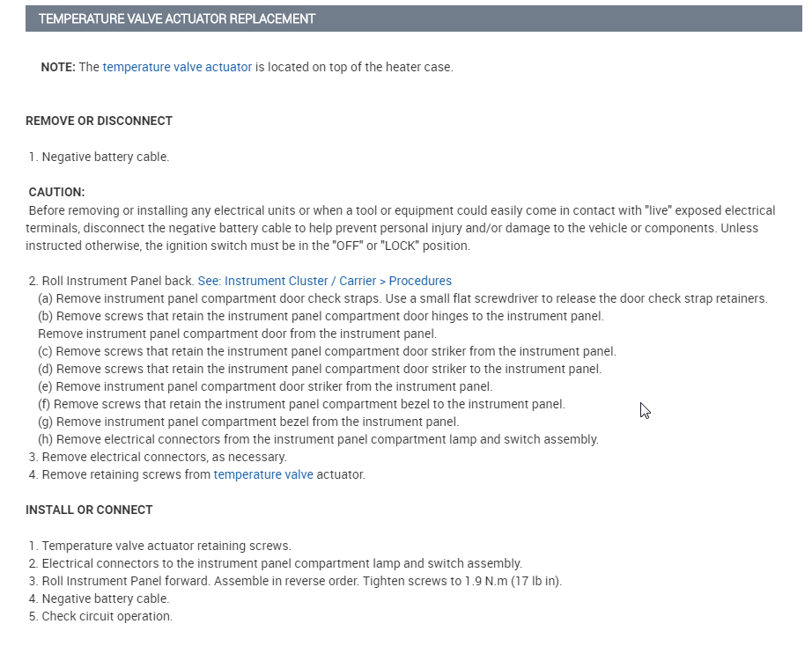This screenshot has width=812, height=646.
Task: Click sub-step (a) about door check straps
Action: [x=402, y=298]
